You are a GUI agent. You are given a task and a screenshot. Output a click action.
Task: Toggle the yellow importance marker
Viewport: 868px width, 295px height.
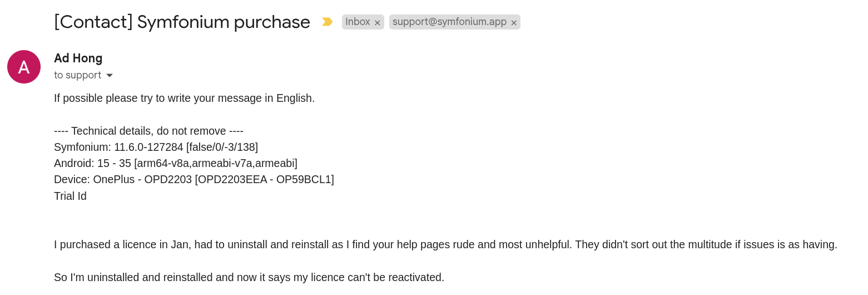pos(327,22)
